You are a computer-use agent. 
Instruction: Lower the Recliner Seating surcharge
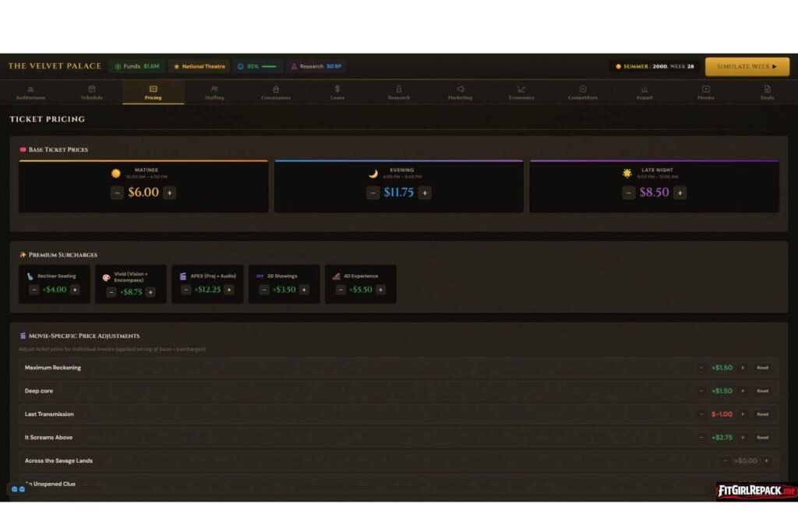click(34, 290)
